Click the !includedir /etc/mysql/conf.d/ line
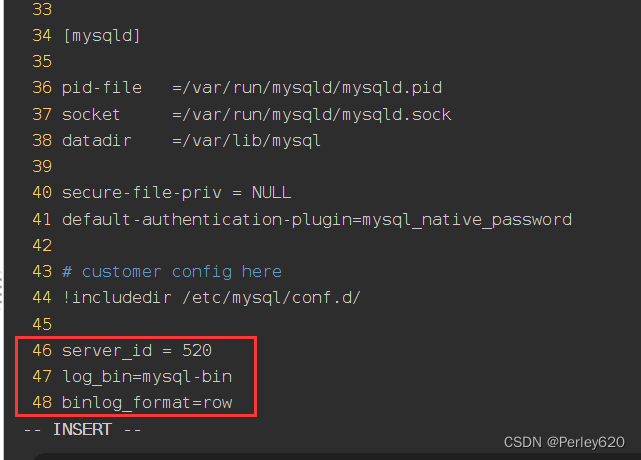641x460 pixels. [x=211, y=297]
